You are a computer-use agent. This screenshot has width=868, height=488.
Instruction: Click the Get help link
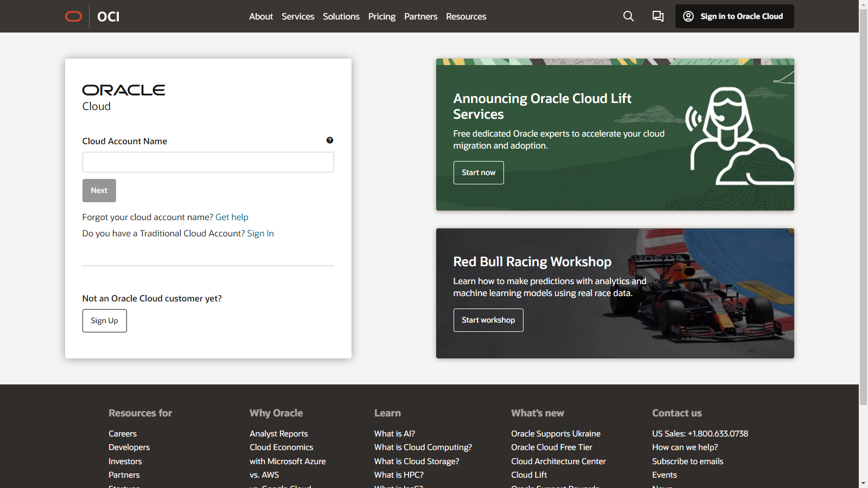(232, 217)
